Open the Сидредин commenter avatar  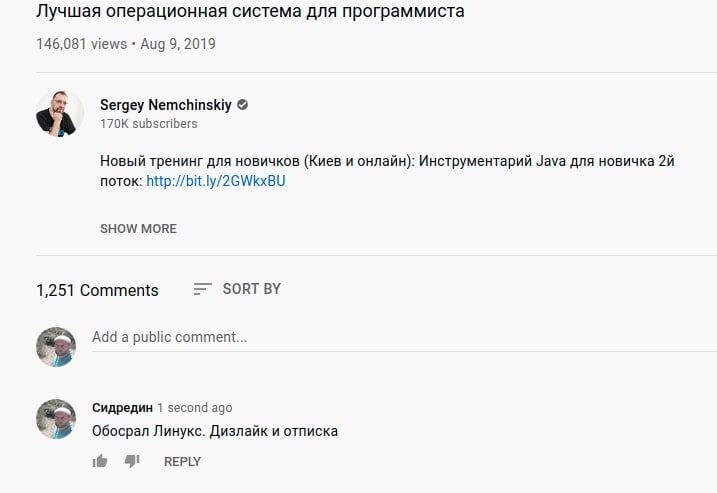(x=56, y=419)
